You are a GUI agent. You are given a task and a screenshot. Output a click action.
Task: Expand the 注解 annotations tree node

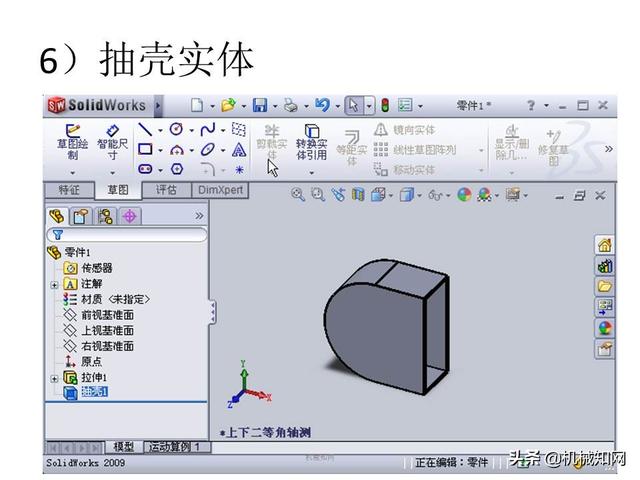pyautogui.click(x=55, y=284)
